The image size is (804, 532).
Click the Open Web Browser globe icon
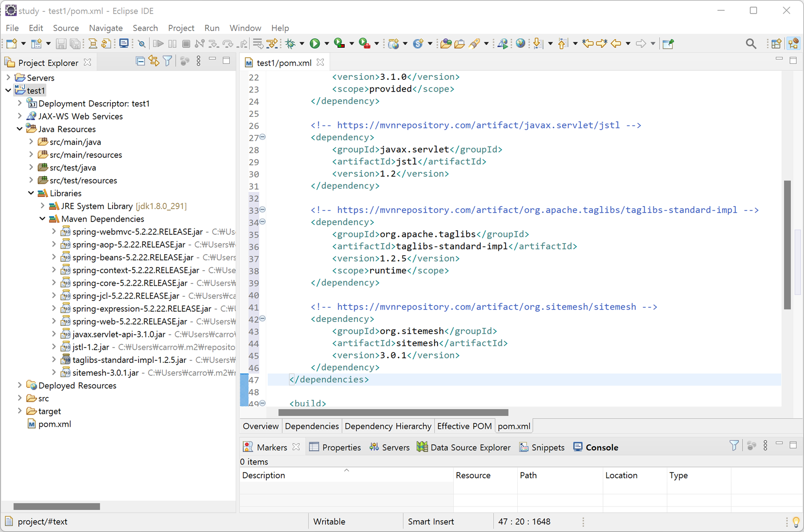(x=521, y=44)
